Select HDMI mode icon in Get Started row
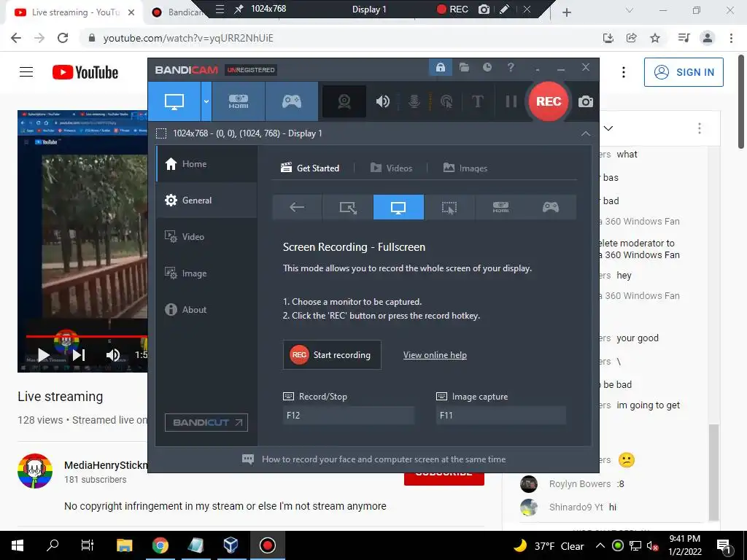 coord(500,207)
